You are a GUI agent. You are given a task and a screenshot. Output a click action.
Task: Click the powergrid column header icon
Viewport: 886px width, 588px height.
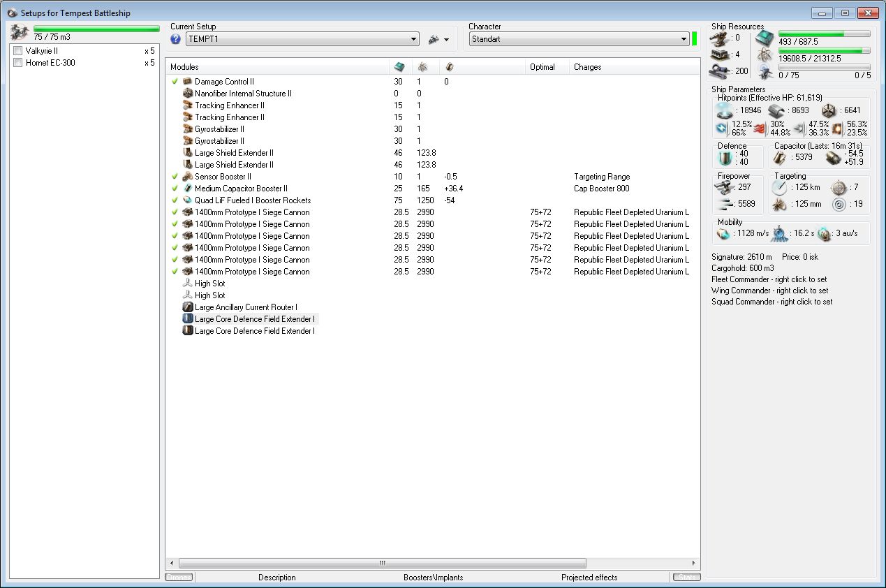pyautogui.click(x=422, y=67)
